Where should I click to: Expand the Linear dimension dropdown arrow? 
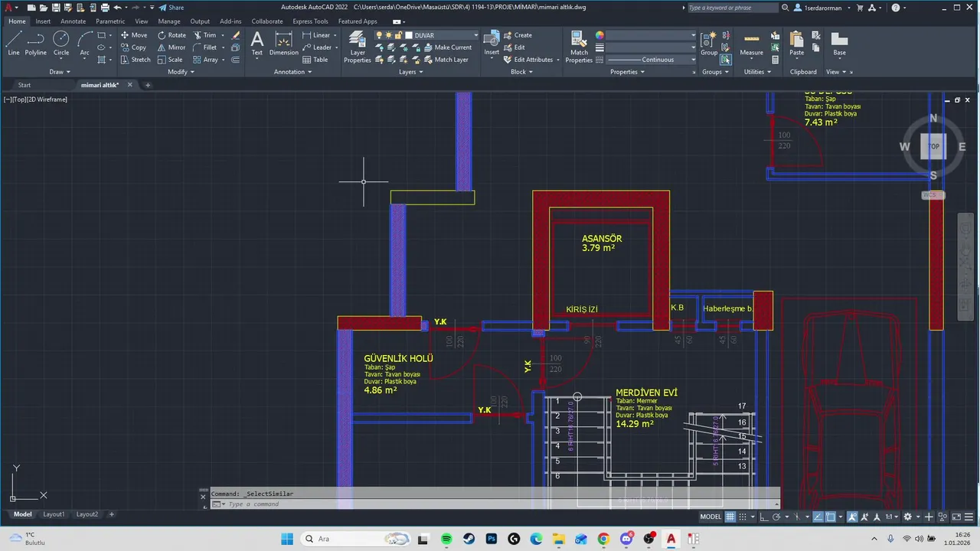click(x=337, y=35)
